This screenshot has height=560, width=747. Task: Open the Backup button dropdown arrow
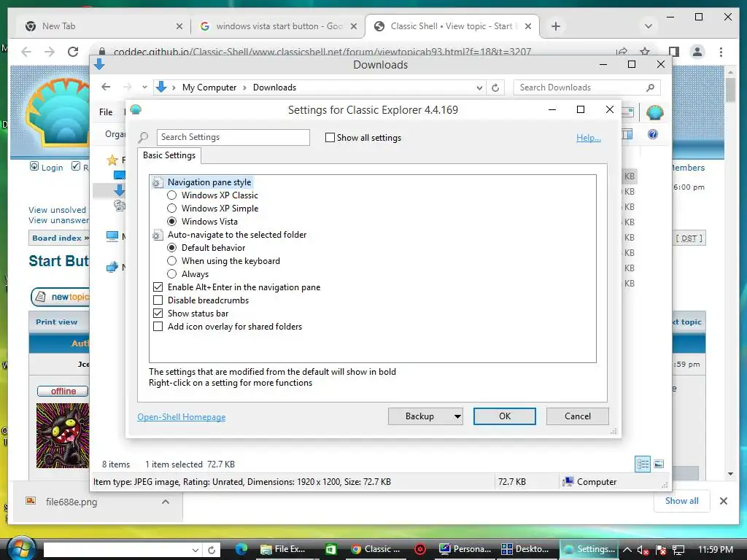pyautogui.click(x=457, y=416)
